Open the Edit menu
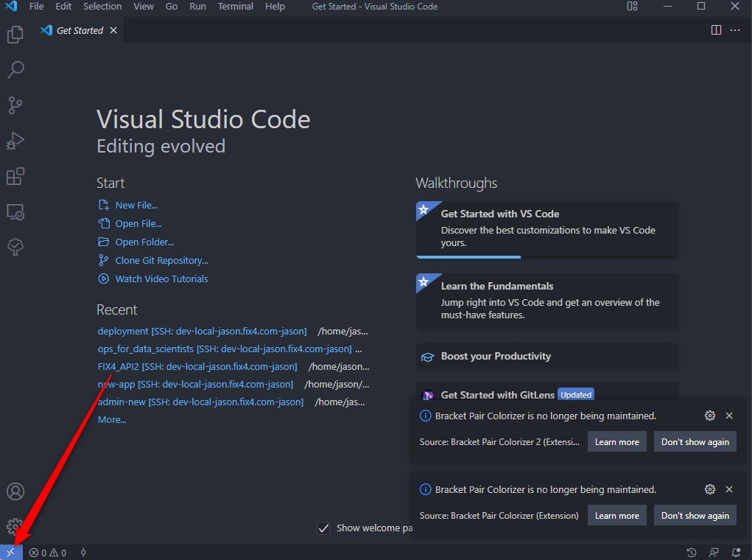 click(x=63, y=6)
